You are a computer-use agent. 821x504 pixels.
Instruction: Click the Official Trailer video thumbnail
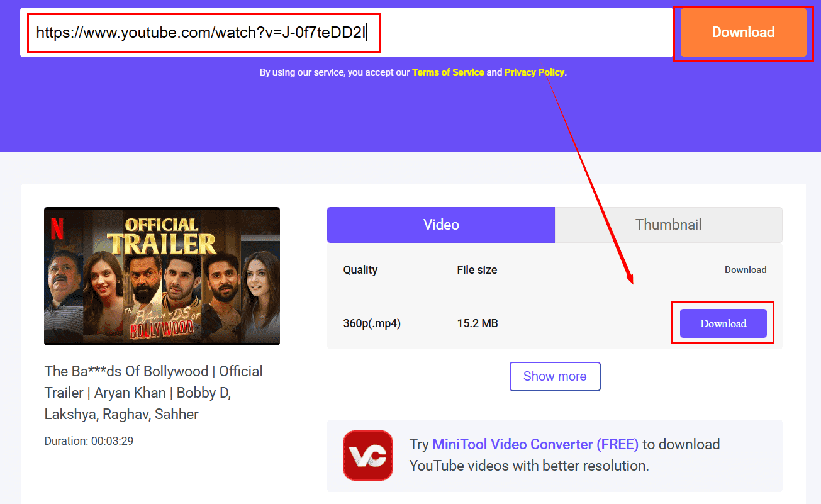tap(162, 276)
